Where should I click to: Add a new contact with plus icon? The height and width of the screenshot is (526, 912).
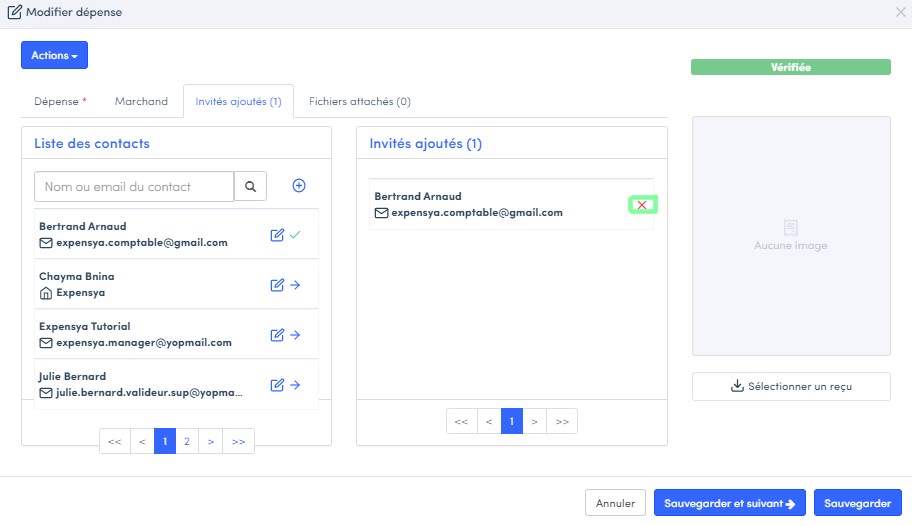(299, 186)
